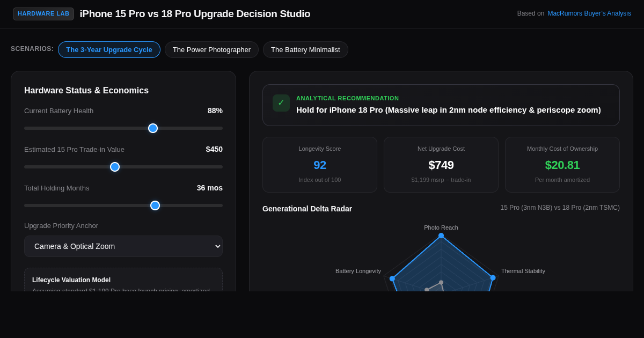Click the Thermal Stability axis label
Viewport: 644px width, 338px height.
pyautogui.click(x=523, y=271)
